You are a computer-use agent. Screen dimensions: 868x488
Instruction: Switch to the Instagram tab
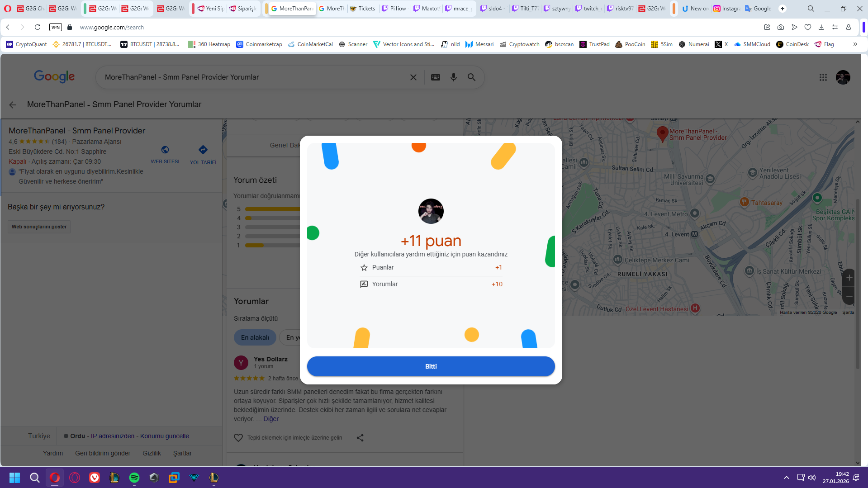coord(727,9)
